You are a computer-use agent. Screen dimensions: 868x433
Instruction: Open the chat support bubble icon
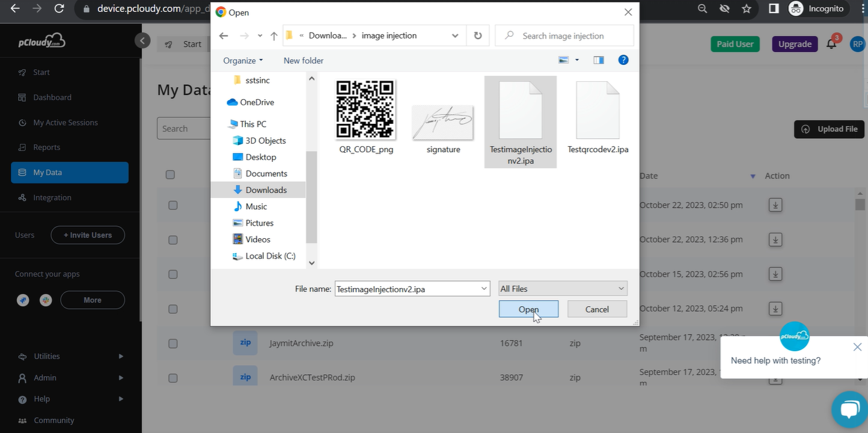[849, 410]
